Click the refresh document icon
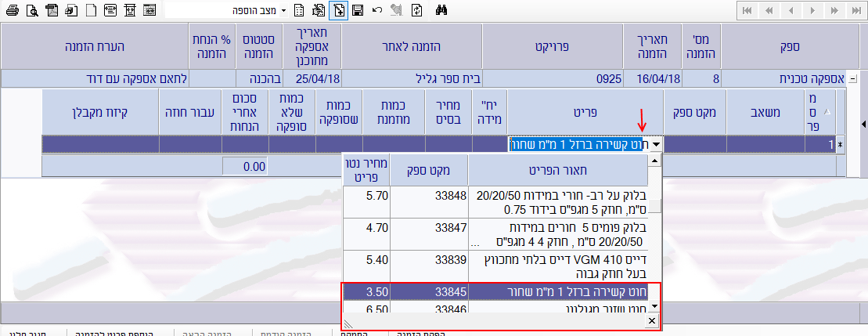 416,10
